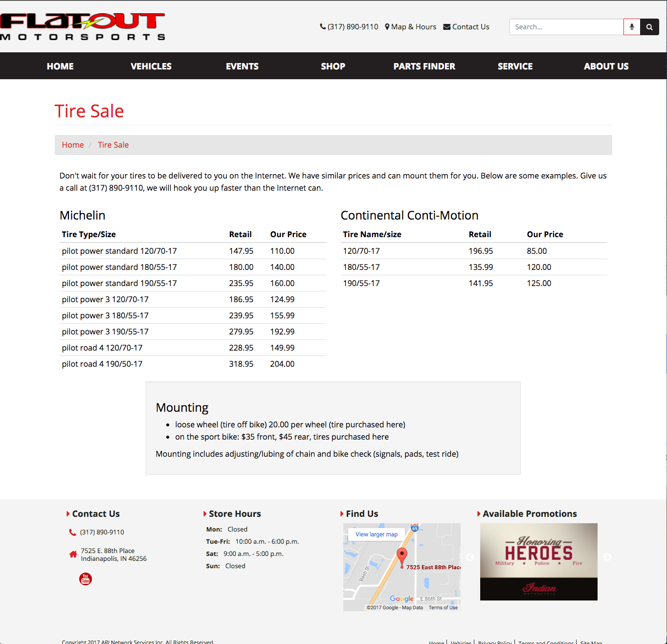Select 'pilot power standard 190/55-17' text
667x644 pixels.
(119, 283)
